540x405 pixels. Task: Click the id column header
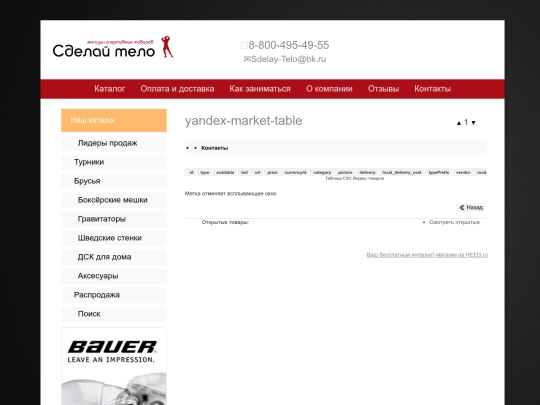pyautogui.click(x=191, y=172)
